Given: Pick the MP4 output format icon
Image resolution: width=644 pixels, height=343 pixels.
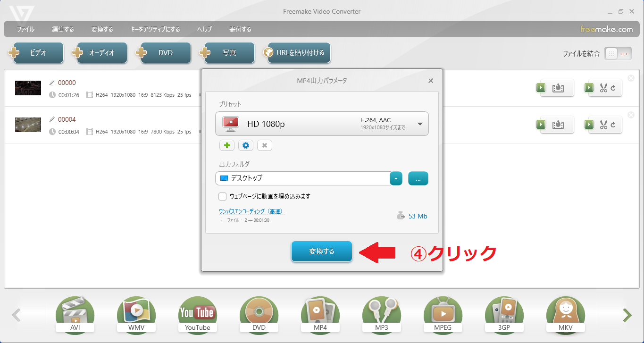Looking at the screenshot, I should pyautogui.click(x=320, y=315).
